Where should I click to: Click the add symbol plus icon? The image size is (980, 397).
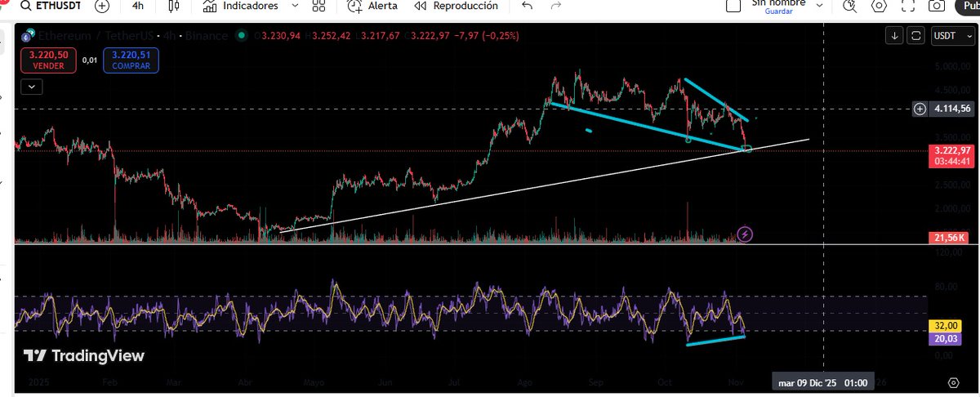point(101,6)
